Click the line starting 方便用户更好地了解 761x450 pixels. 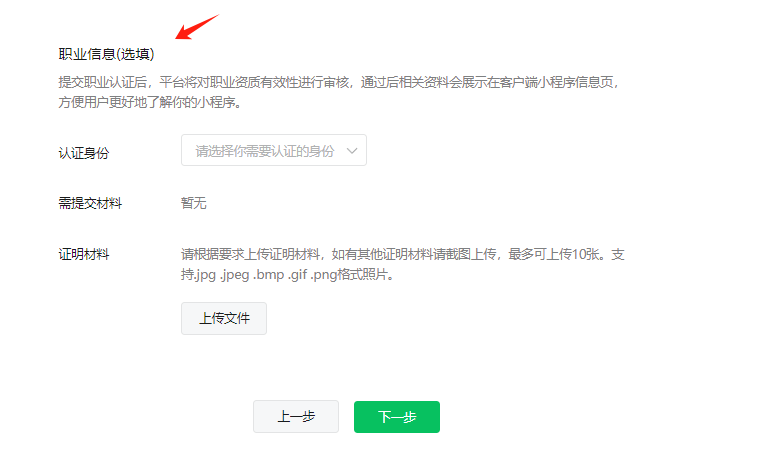(149, 102)
